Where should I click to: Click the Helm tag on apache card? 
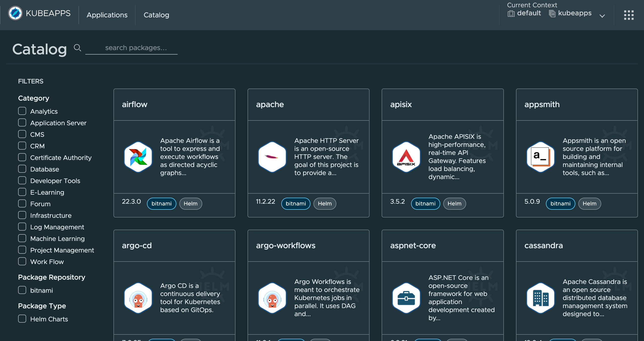tap(325, 204)
